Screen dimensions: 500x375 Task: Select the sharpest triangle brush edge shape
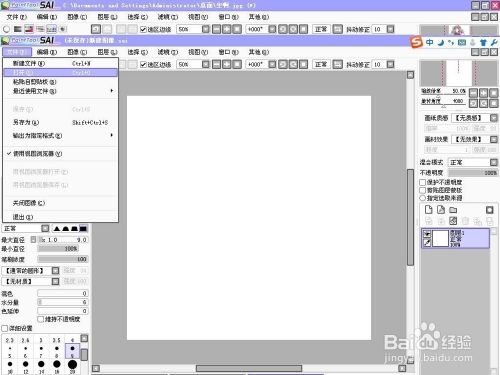(57, 229)
